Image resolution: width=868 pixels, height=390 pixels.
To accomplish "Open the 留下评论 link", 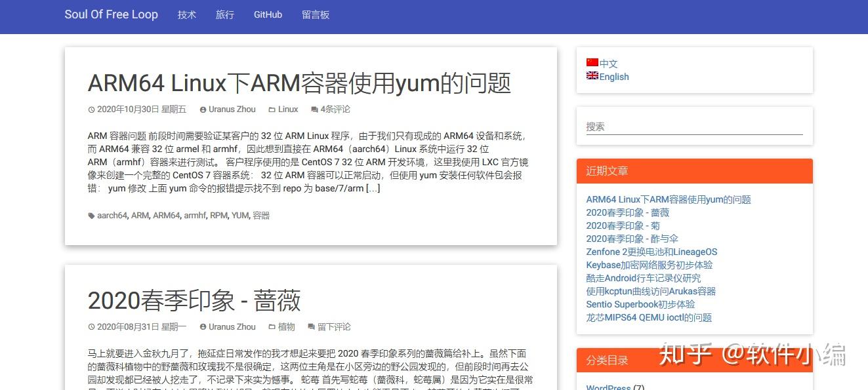I will point(334,327).
